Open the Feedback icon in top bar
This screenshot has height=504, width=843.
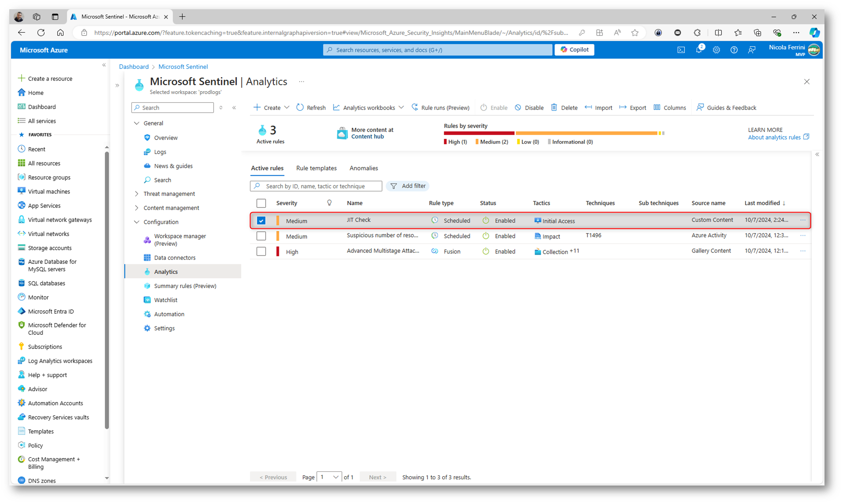pyautogui.click(x=752, y=50)
